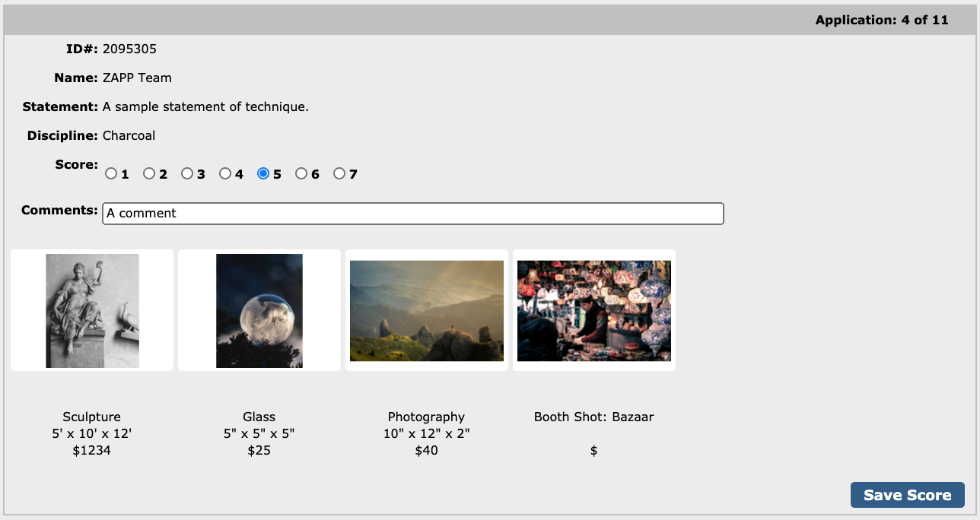
Task: Click the Application: 4 of 11 counter
Action: click(882, 20)
